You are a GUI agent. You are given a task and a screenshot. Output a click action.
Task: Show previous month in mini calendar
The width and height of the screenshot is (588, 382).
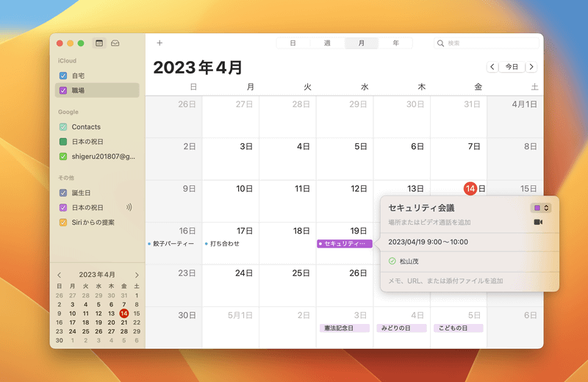(x=60, y=275)
